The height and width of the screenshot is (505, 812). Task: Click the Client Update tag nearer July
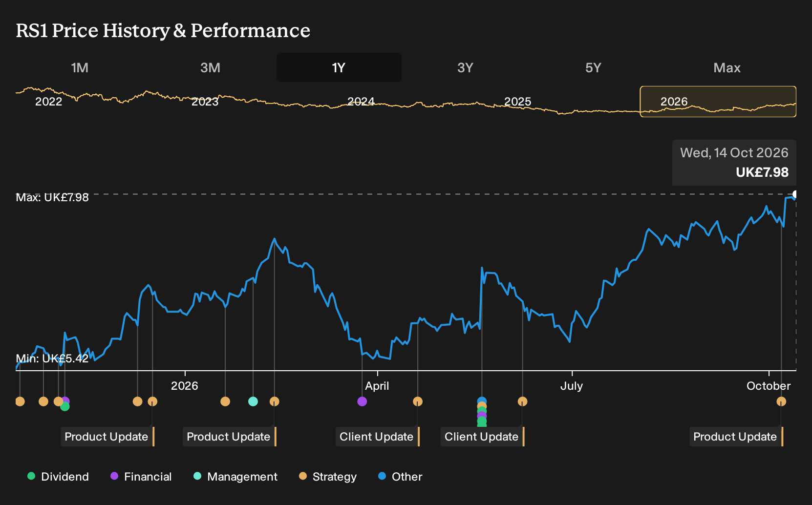point(483,437)
